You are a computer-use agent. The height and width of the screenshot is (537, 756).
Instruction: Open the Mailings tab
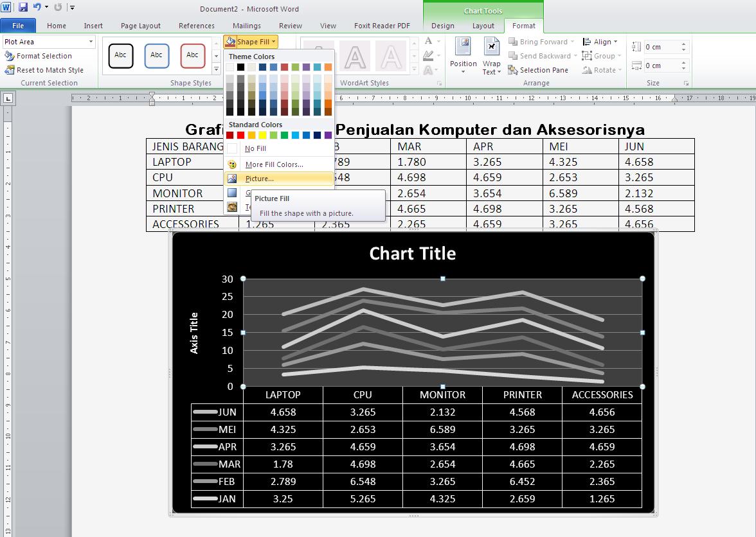(x=246, y=26)
